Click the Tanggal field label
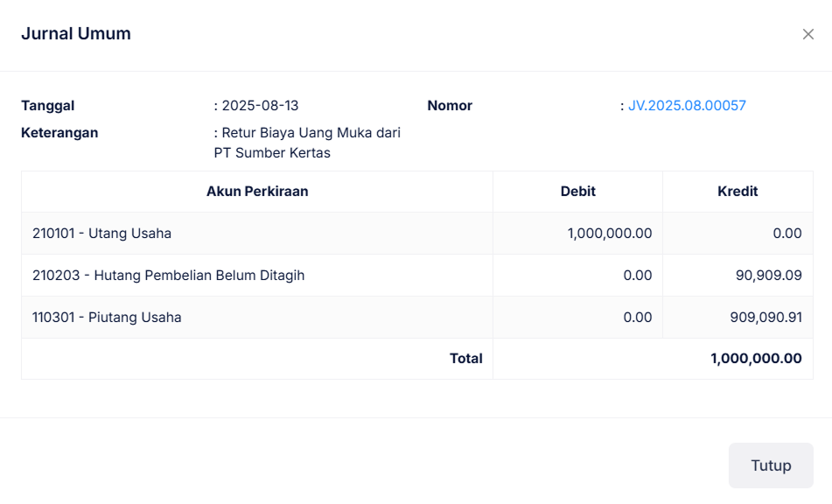The height and width of the screenshot is (504, 832). (48, 106)
